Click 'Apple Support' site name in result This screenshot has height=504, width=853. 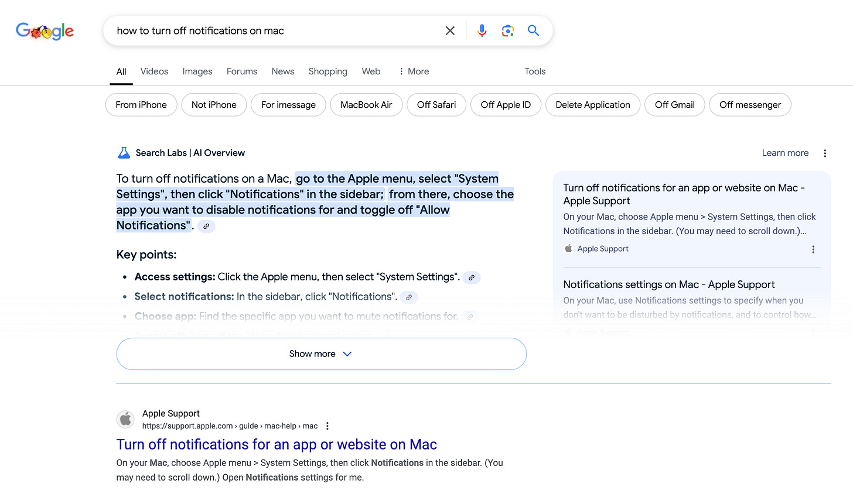[171, 413]
